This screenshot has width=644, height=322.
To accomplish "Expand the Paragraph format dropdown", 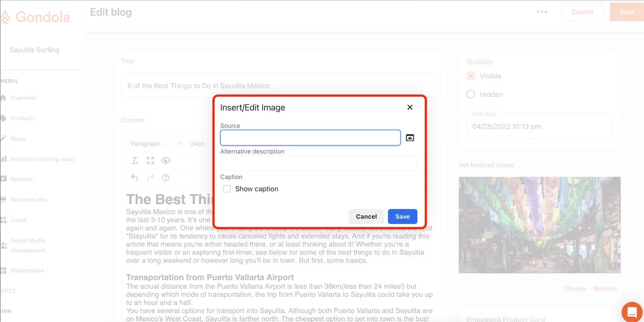I will coord(156,143).
